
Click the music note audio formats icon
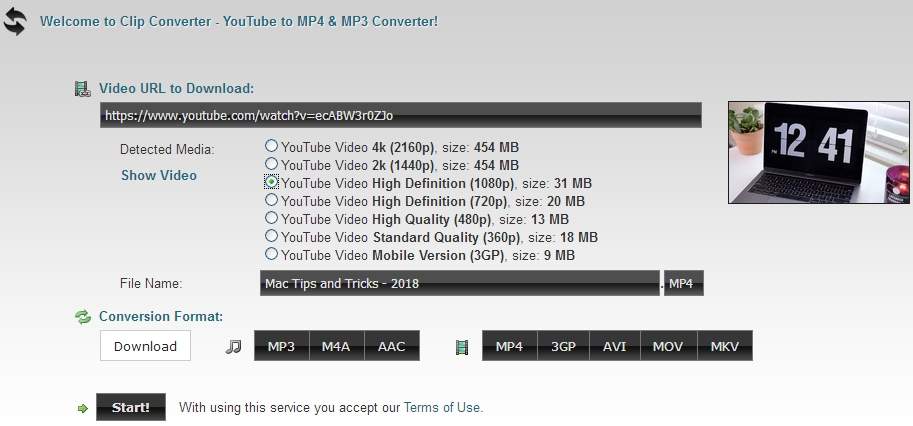coord(233,347)
